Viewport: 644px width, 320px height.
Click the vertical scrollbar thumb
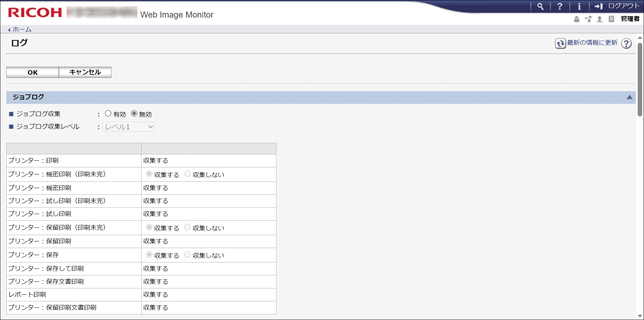coord(640,79)
